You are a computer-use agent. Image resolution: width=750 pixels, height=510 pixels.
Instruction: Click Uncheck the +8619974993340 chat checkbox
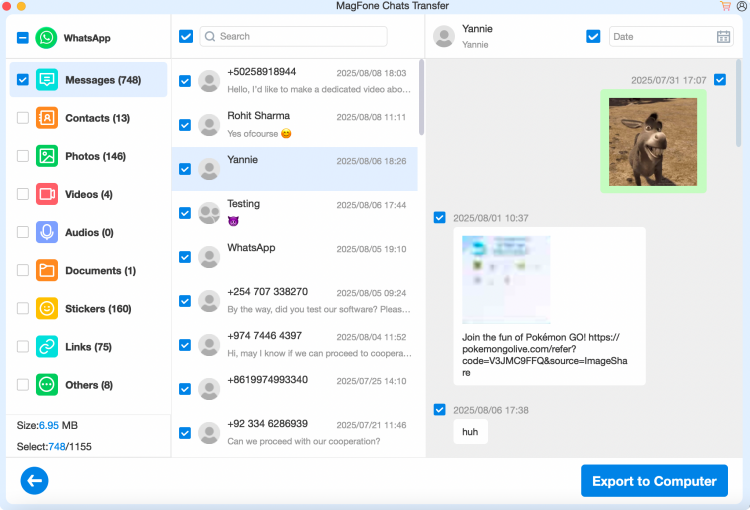(185, 389)
